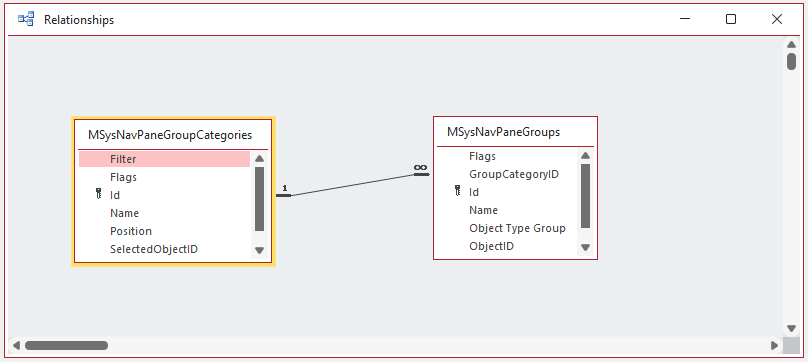808x362 pixels.
Task: Minimize the Relationships window
Action: (x=685, y=19)
